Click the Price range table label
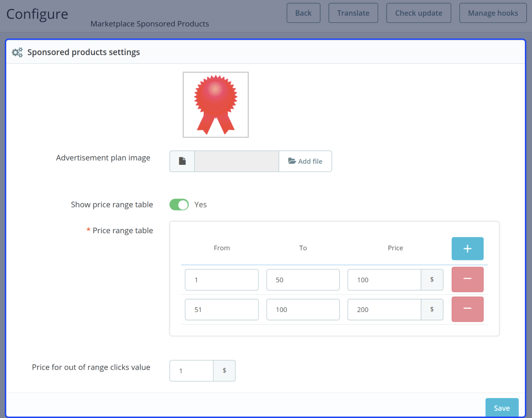The image size is (532, 418). [x=123, y=230]
